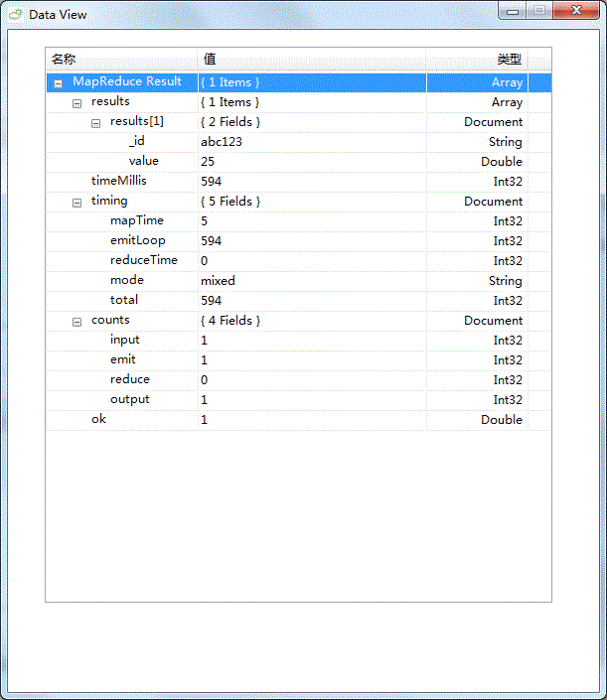This screenshot has width=607, height=700.
Task: Select the timeMillis row
Action: click(x=299, y=182)
